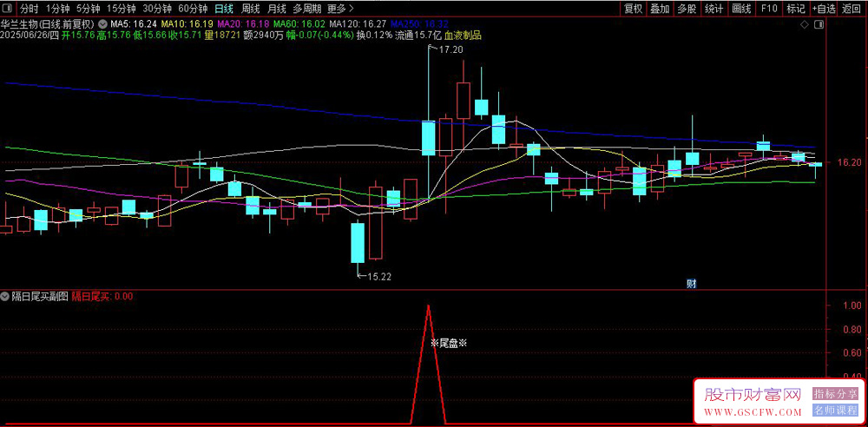Expand the 隔日尾买副图 indicator dropdown arrow
Viewport: 868px width, 427px height.
coord(5,296)
